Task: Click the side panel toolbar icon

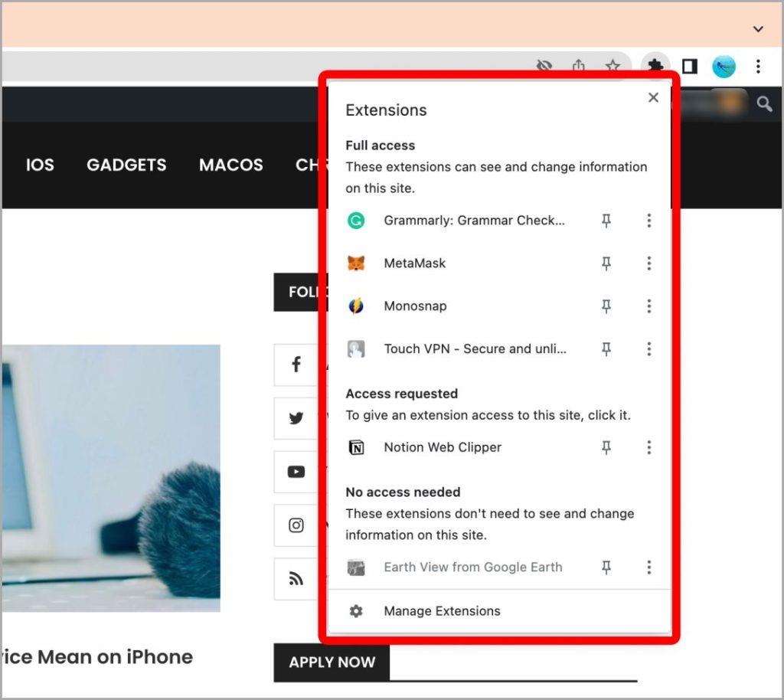Action: [x=690, y=66]
